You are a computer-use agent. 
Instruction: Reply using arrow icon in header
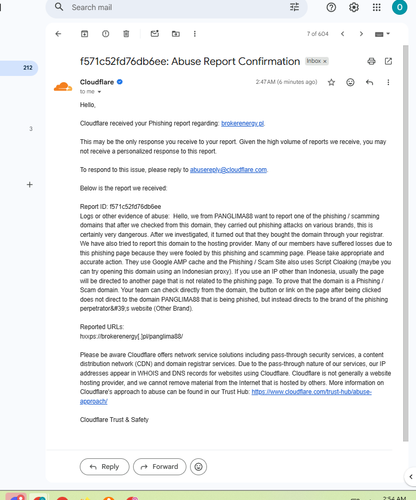(369, 82)
